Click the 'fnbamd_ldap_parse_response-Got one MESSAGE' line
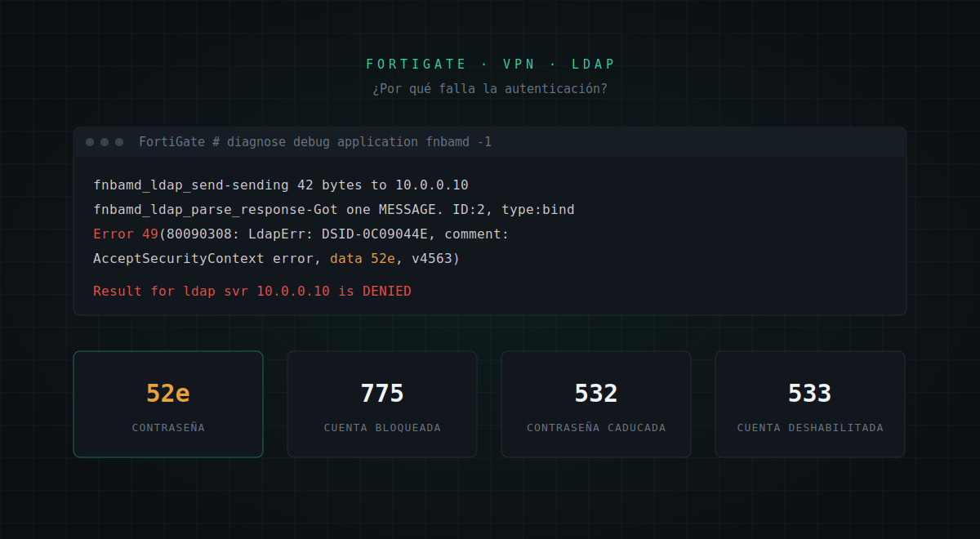Viewport: 980px width, 539px height. point(334,210)
